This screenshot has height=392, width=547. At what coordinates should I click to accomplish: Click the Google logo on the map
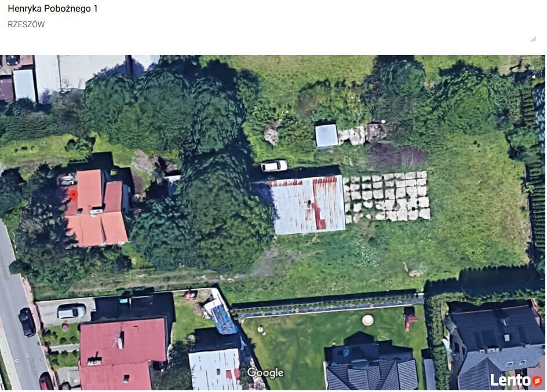click(x=265, y=373)
